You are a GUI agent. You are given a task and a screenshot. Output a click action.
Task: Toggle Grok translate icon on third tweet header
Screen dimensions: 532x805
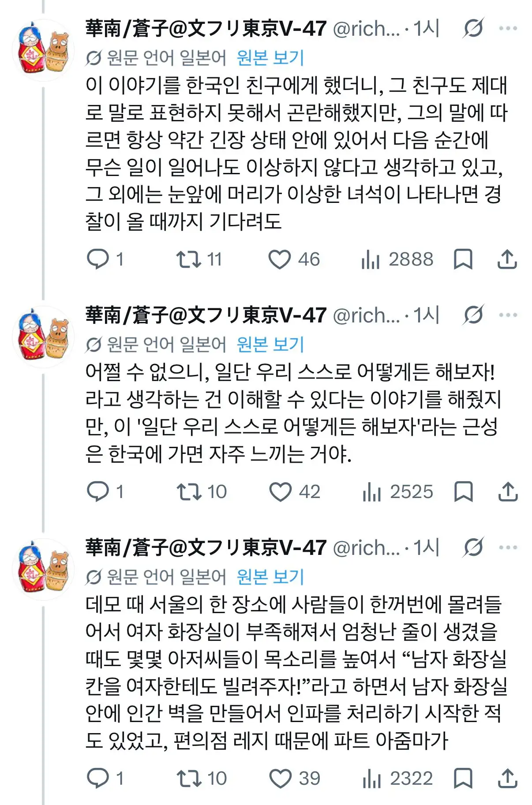(x=474, y=547)
